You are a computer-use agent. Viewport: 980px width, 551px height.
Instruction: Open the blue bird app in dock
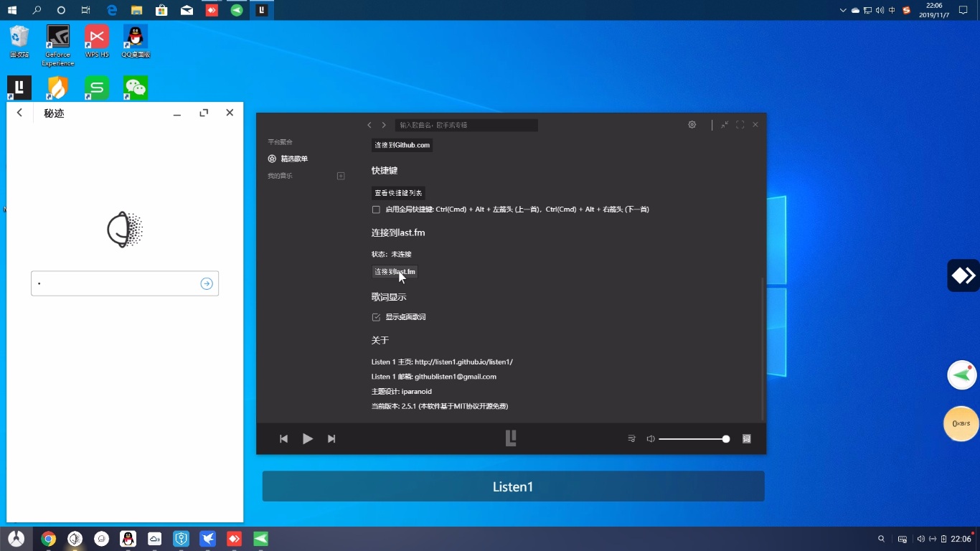pos(207,539)
